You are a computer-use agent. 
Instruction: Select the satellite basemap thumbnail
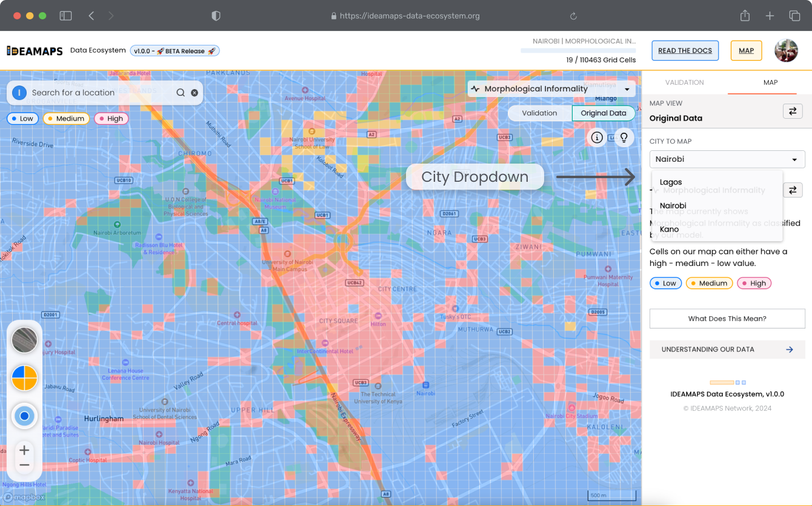click(25, 340)
